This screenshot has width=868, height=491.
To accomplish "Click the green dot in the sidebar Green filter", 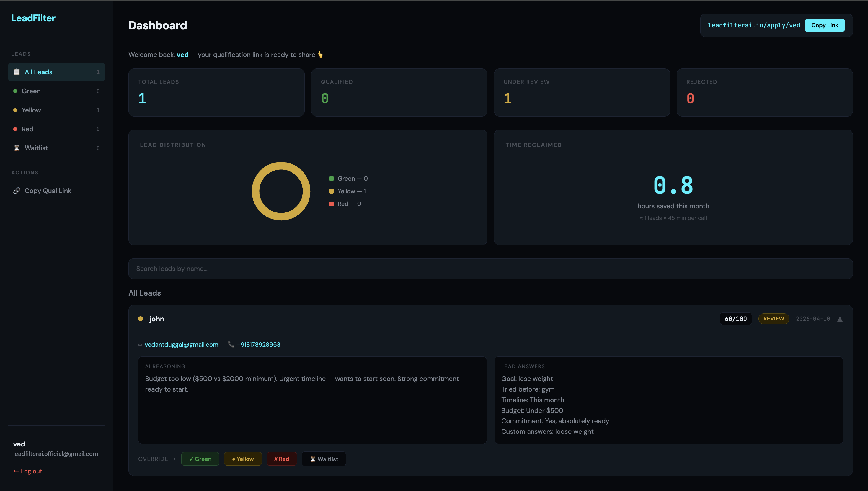I will pos(15,91).
